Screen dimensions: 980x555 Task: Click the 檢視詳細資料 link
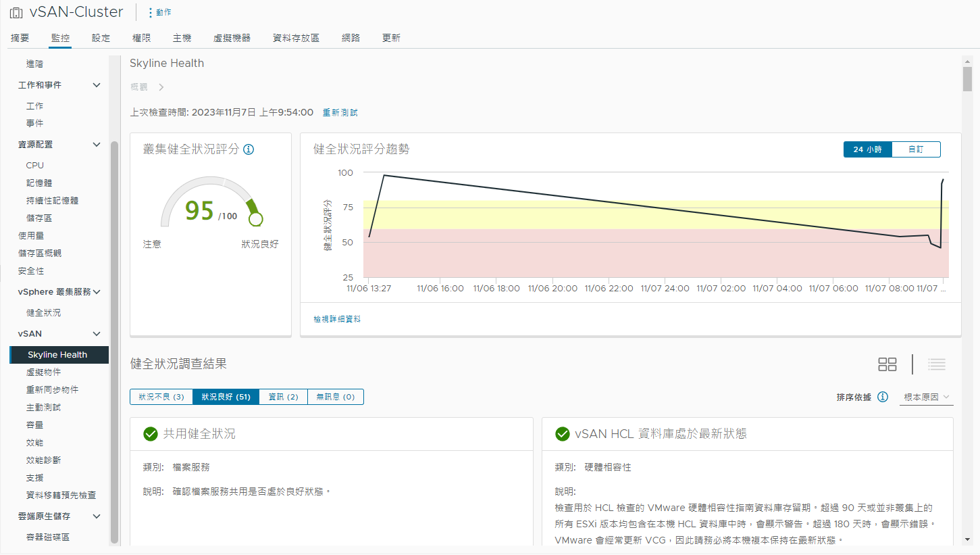[337, 319]
